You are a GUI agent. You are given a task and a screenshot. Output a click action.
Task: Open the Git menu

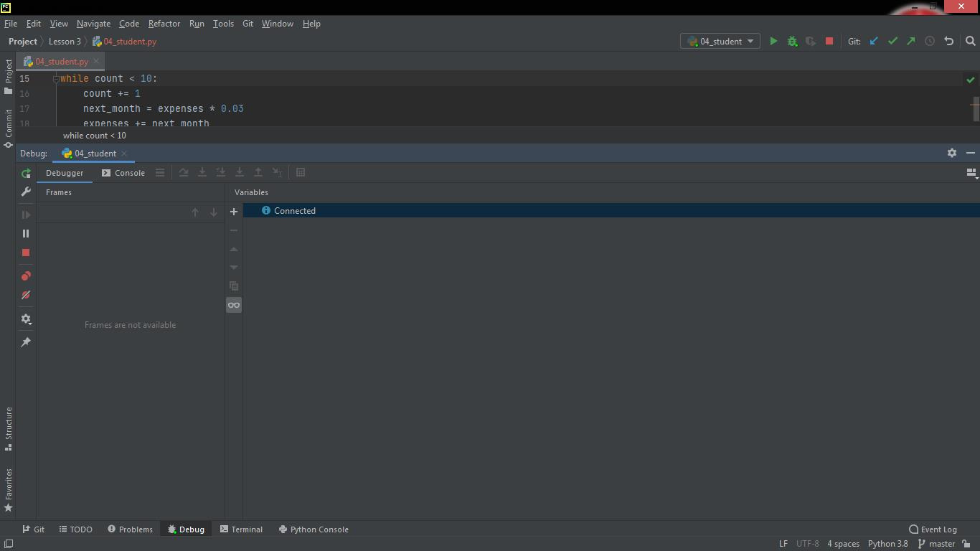click(x=248, y=24)
